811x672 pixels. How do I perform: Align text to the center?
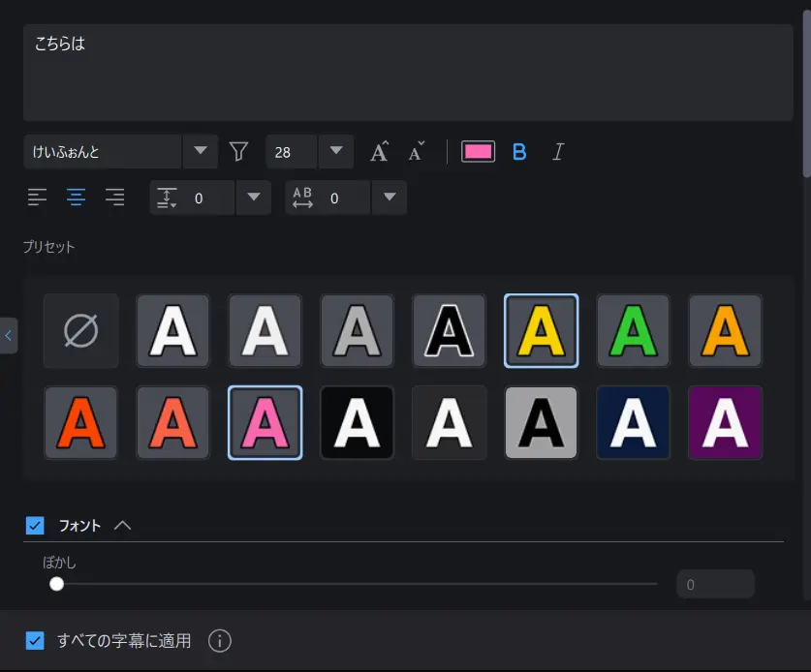coord(76,198)
